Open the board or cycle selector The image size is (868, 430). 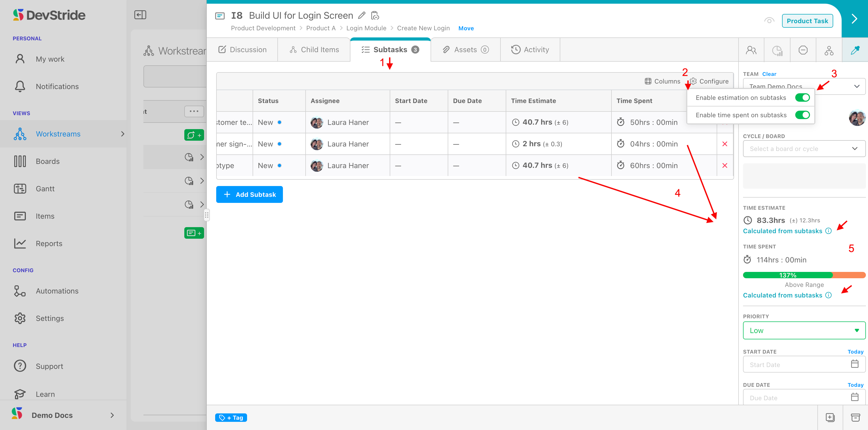[804, 149]
